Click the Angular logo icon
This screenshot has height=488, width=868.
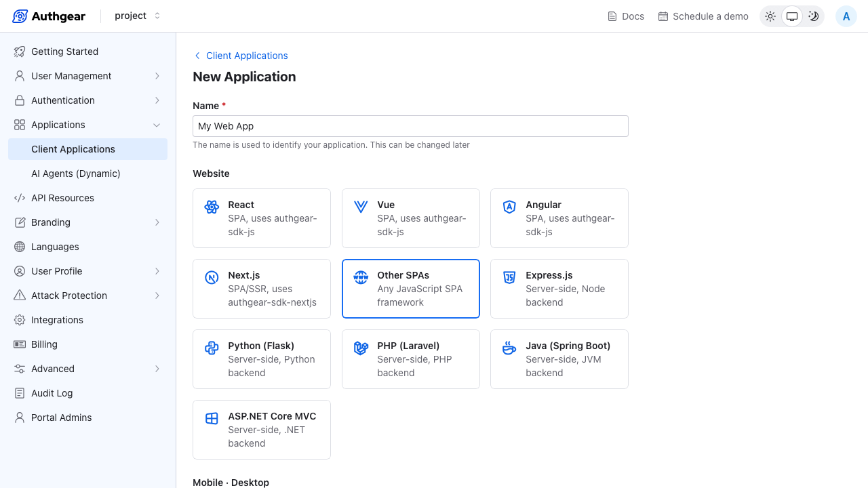[x=509, y=207]
